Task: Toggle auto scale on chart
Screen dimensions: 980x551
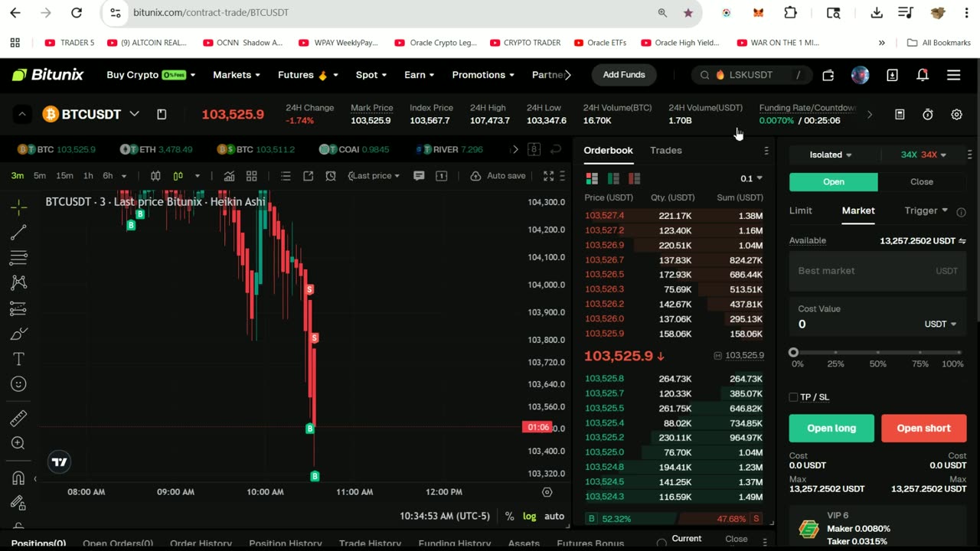Action: click(554, 517)
